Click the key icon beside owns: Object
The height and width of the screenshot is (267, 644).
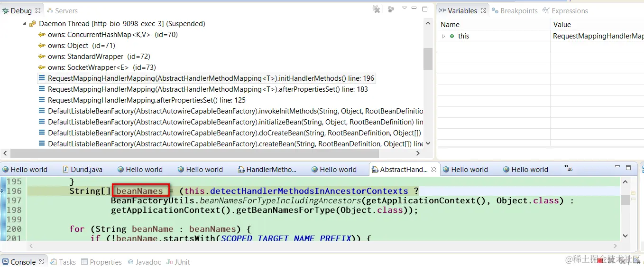[42, 46]
